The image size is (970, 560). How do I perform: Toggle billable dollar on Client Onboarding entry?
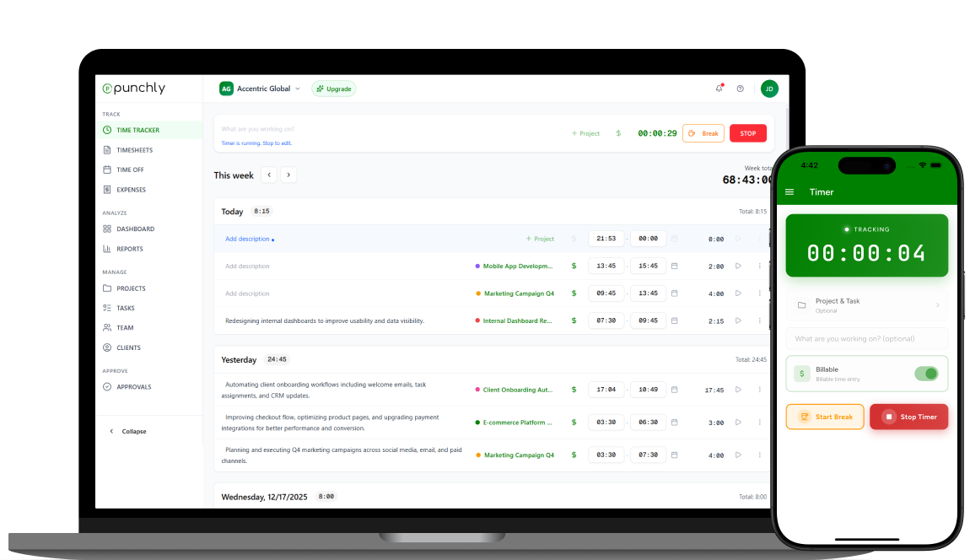pyautogui.click(x=574, y=390)
